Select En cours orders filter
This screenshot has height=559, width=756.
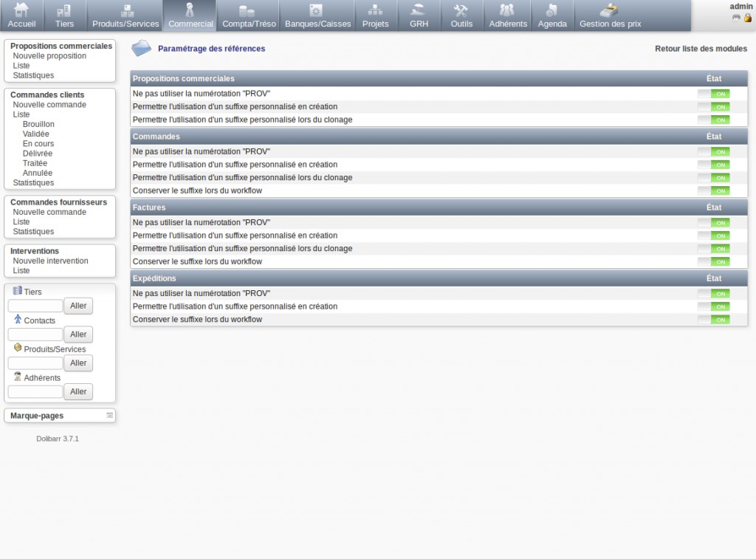(38, 144)
